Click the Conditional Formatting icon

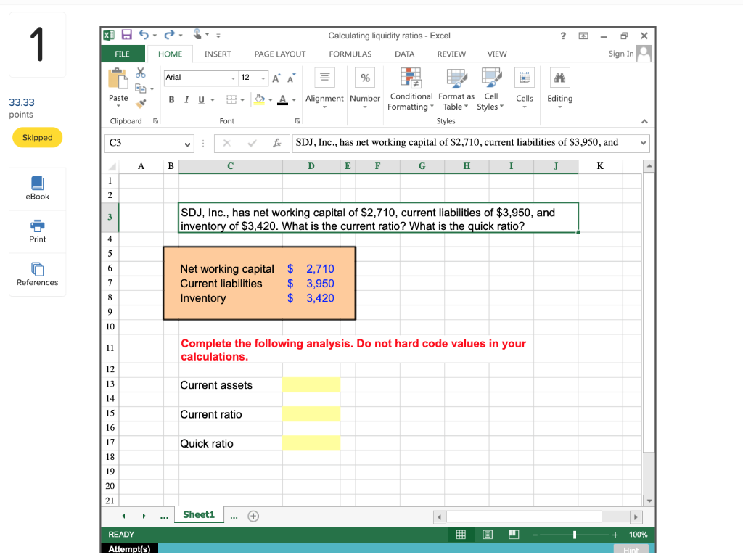pos(411,78)
